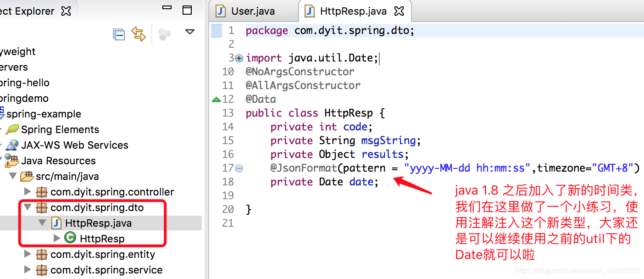Collapse the @JsonFormat annotation fold on line 17
The height and width of the screenshot is (279, 644).
[x=239, y=168]
